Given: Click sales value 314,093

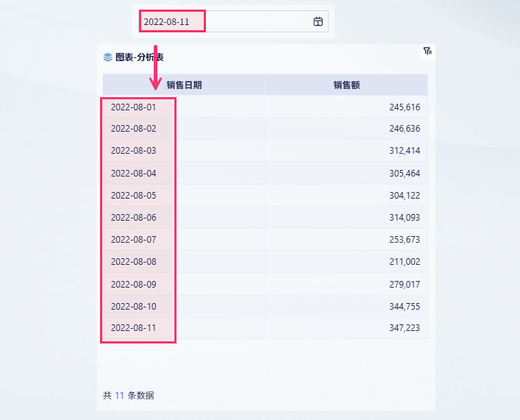Looking at the screenshot, I should coord(405,218).
